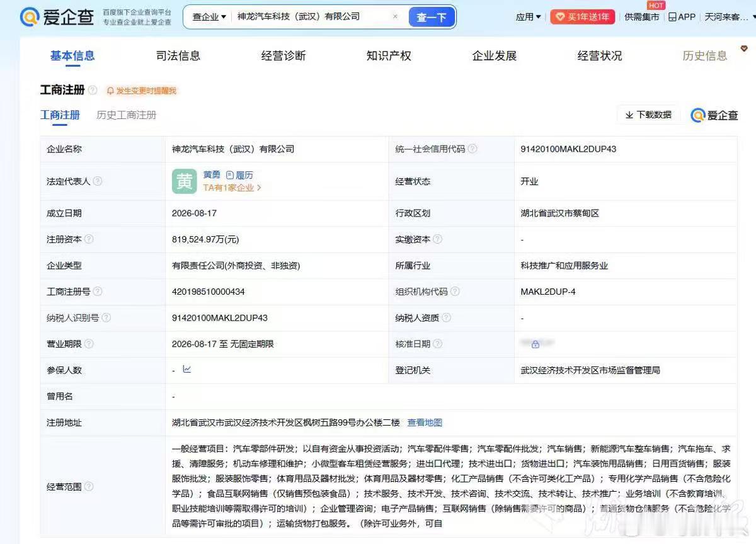Viewport: 756px width, 544px height.
Task: Expand TA有1家企业 link
Action: point(232,188)
